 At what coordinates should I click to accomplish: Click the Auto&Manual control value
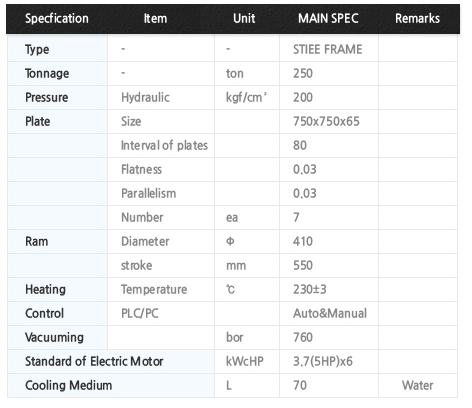click(x=330, y=313)
